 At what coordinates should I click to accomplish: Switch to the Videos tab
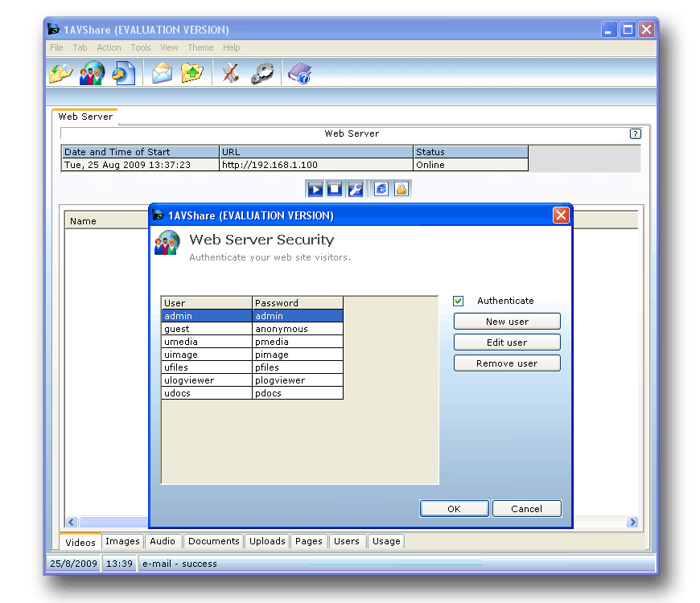80,543
